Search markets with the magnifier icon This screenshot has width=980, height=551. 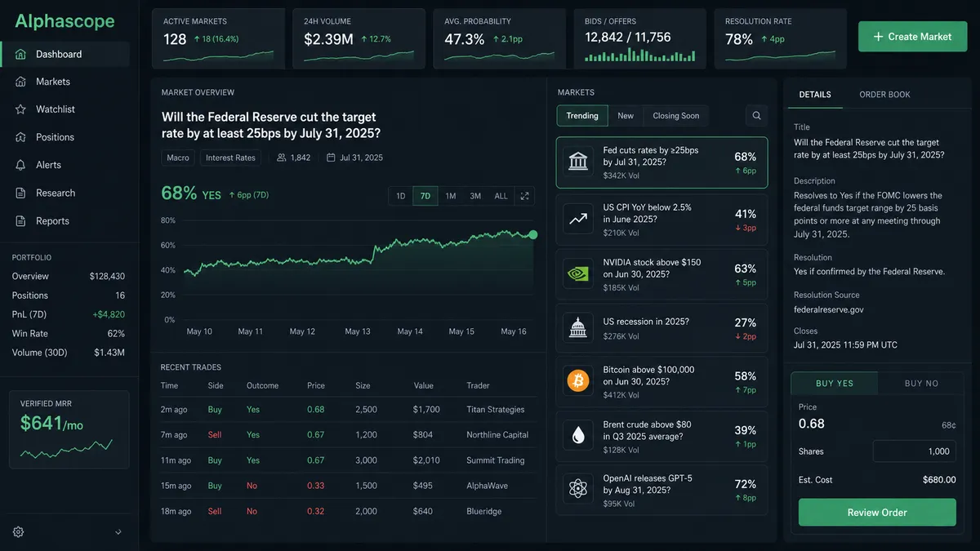[757, 116]
